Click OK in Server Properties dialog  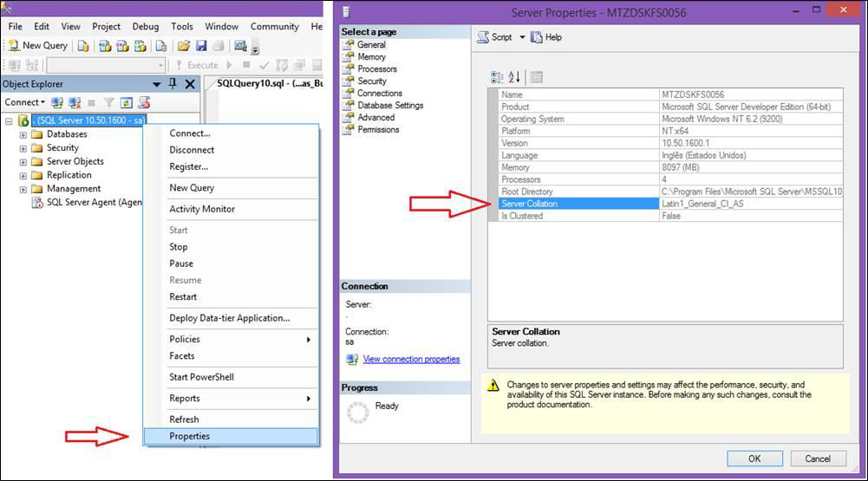754,458
